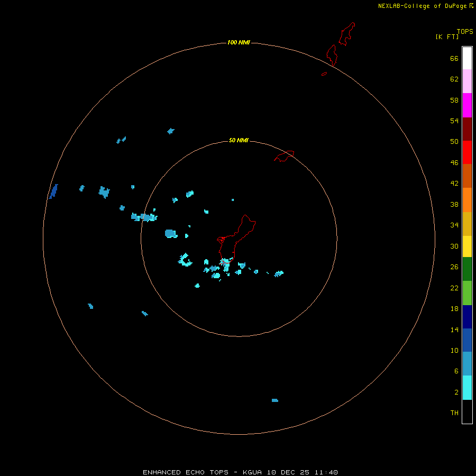
Task: Select the light blue legend swatch
Action: pos(467,364)
